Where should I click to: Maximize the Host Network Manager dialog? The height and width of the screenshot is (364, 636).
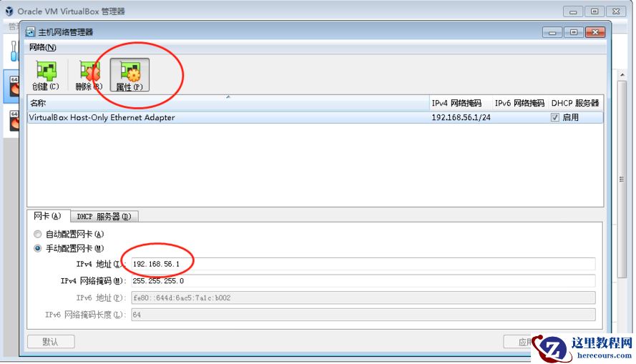click(x=574, y=32)
